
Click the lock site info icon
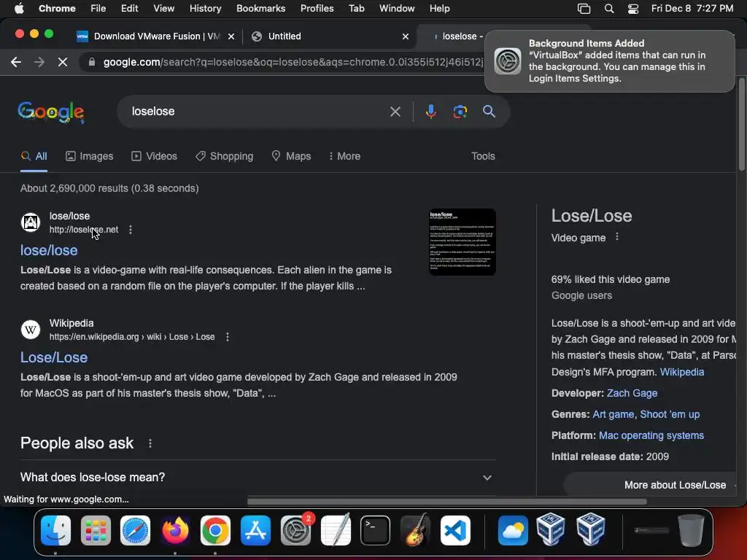click(x=92, y=62)
